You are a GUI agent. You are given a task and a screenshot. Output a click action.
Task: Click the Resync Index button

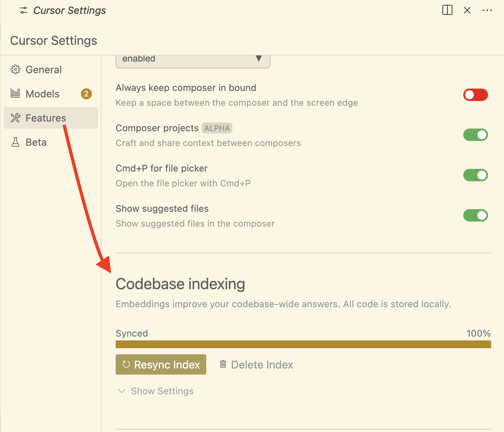pyautogui.click(x=161, y=364)
